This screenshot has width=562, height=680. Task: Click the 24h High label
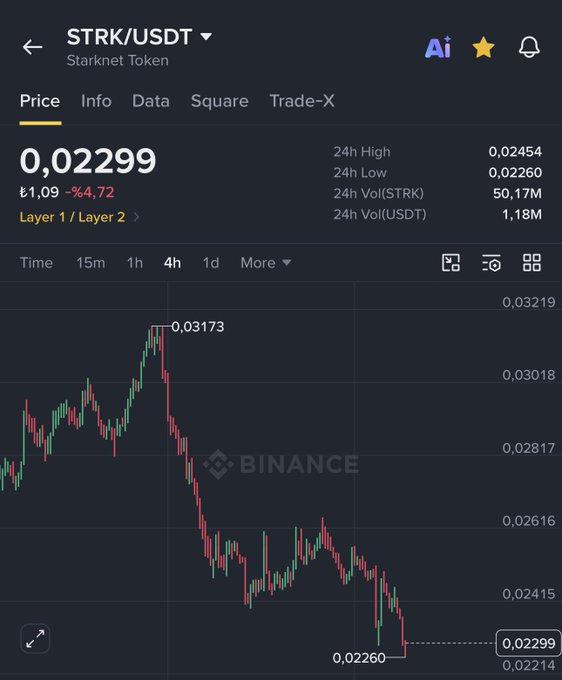click(362, 152)
